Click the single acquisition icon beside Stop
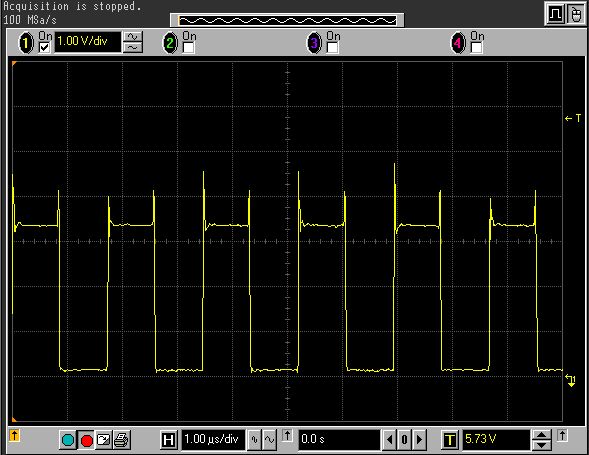Image resolution: width=589 pixels, height=455 pixels. pyautogui.click(x=104, y=440)
